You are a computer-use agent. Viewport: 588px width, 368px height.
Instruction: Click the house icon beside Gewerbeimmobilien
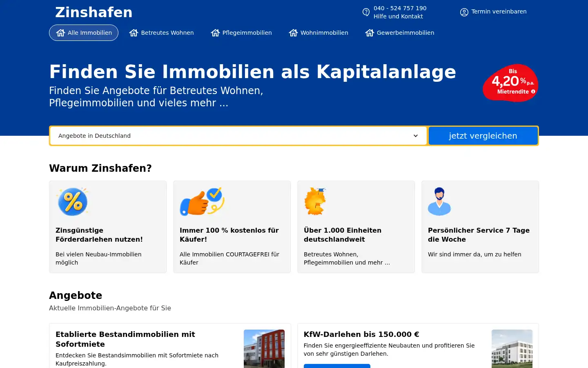point(370,33)
